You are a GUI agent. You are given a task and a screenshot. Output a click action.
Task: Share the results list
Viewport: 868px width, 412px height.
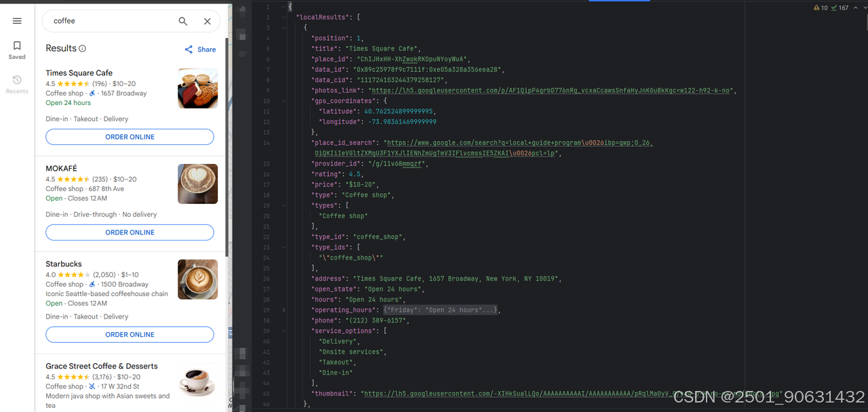pyautogui.click(x=200, y=49)
